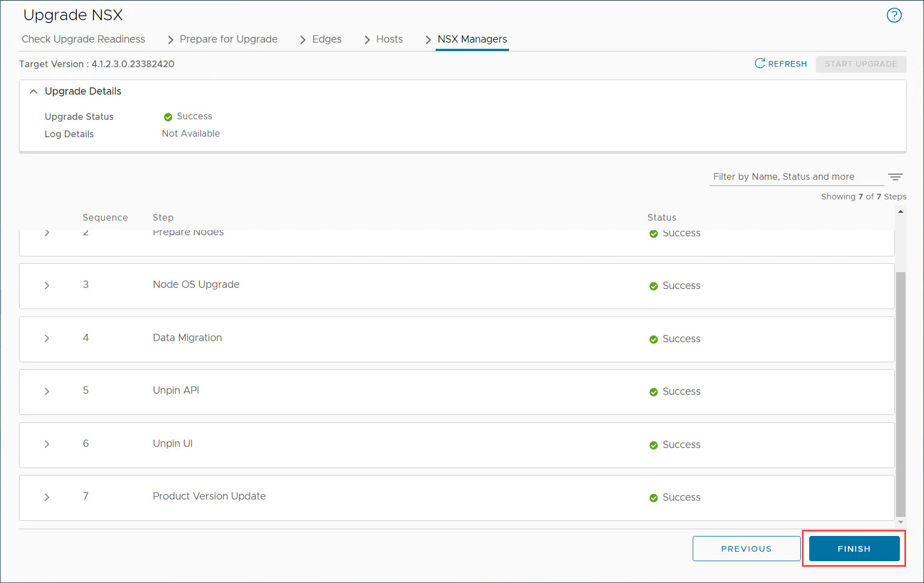
Task: Open the Edges tab
Action: pyautogui.click(x=326, y=39)
